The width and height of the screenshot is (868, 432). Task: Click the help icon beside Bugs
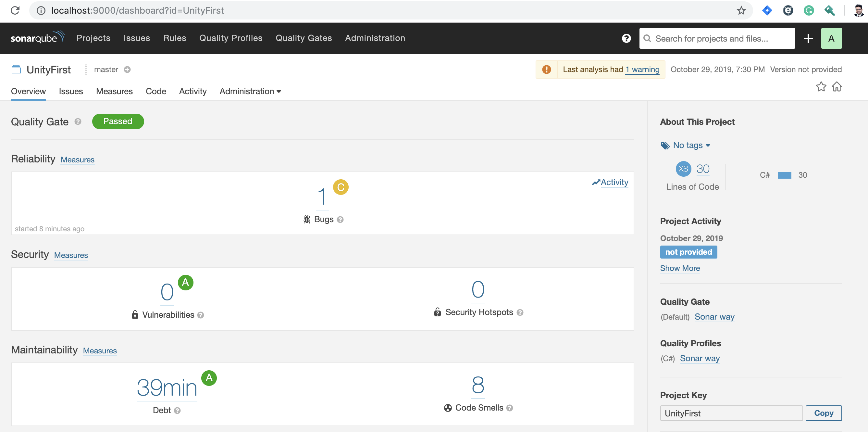340,220
